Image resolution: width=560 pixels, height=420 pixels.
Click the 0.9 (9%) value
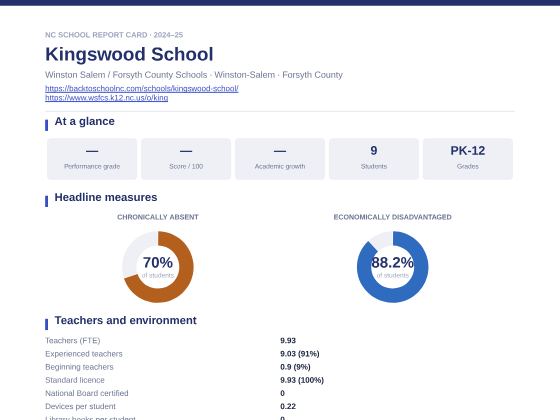coord(295,367)
